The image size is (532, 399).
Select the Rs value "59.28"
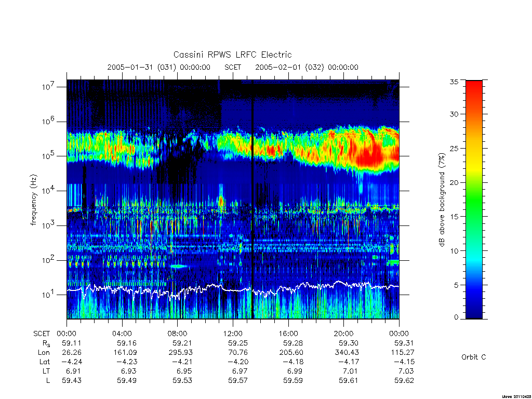click(293, 343)
